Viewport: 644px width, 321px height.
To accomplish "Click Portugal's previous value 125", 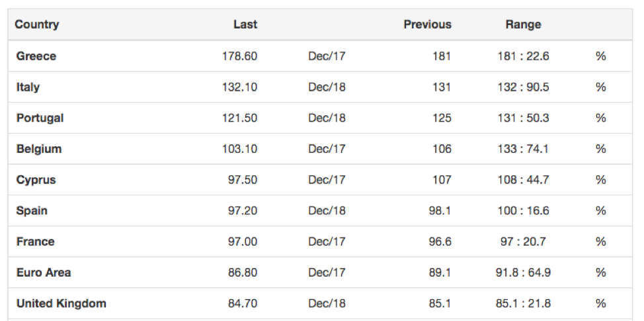I will pos(442,118).
